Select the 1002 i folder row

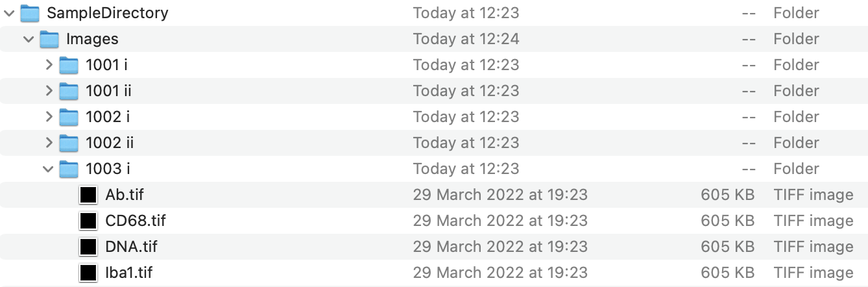click(x=434, y=117)
